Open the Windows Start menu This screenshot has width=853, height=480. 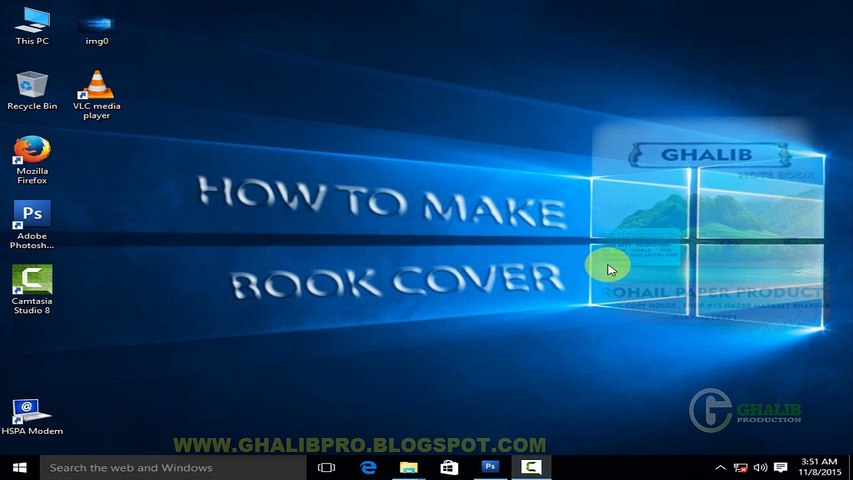click(20, 467)
